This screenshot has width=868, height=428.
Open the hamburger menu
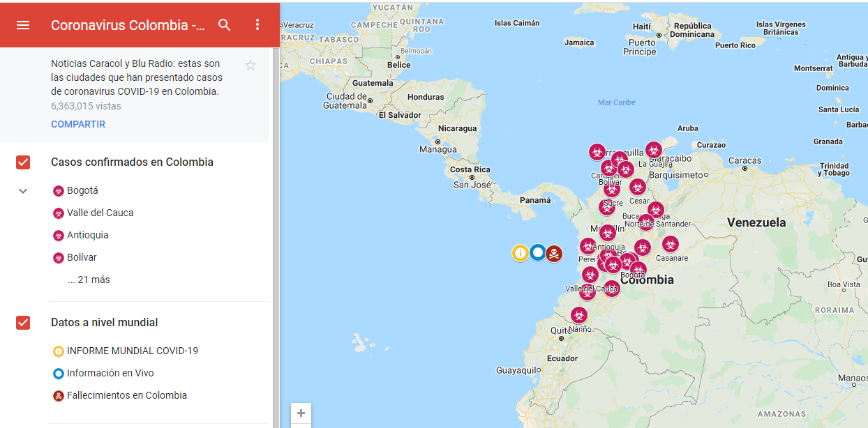point(23,25)
